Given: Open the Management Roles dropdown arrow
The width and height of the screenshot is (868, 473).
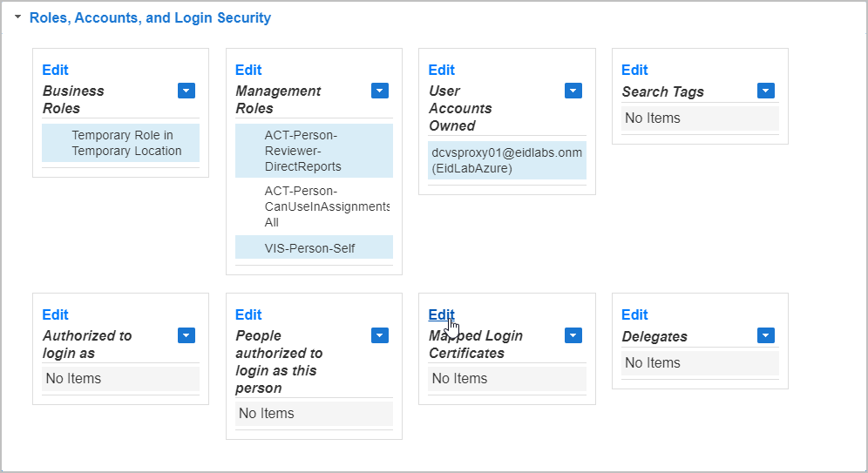Looking at the screenshot, I should [x=379, y=91].
